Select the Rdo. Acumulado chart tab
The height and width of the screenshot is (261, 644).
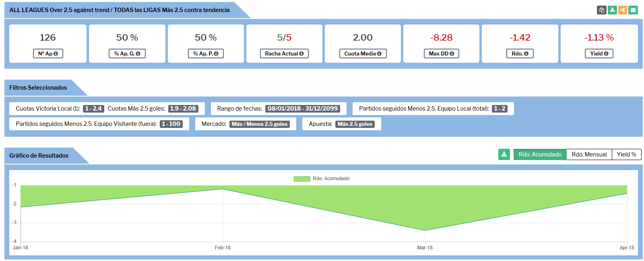pyautogui.click(x=540, y=154)
